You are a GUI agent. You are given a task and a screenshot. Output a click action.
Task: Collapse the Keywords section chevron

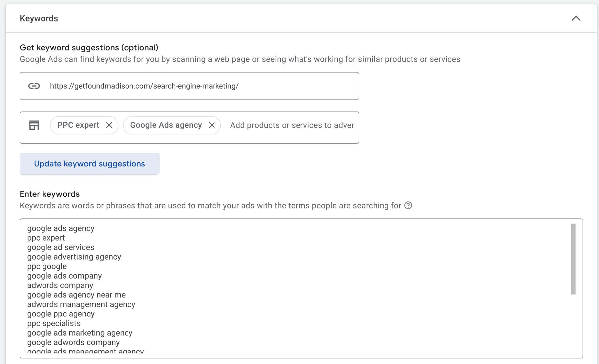point(576,18)
